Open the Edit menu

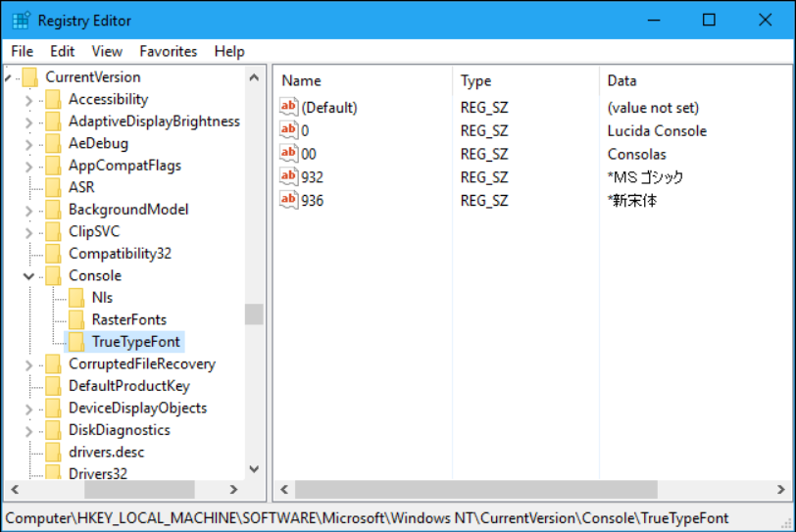(62, 51)
